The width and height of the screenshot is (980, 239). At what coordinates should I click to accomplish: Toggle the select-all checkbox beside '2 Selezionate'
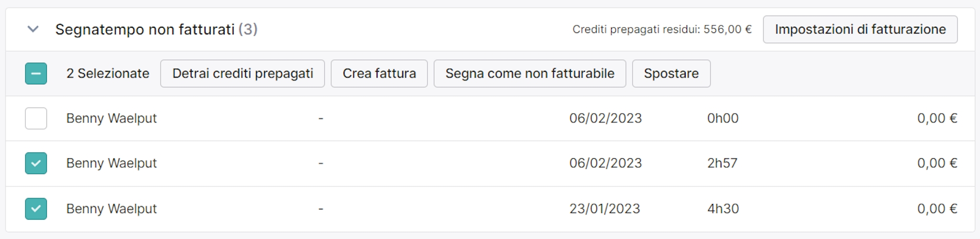(x=36, y=74)
